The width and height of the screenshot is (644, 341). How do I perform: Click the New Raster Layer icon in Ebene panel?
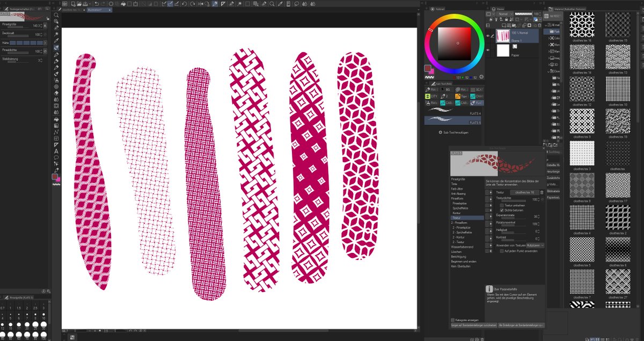click(503, 25)
